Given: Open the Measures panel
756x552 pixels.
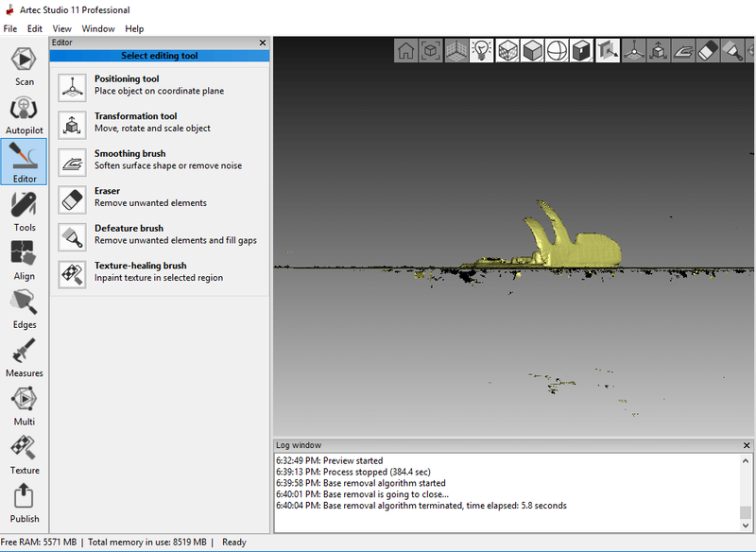Looking at the screenshot, I should click(x=24, y=357).
